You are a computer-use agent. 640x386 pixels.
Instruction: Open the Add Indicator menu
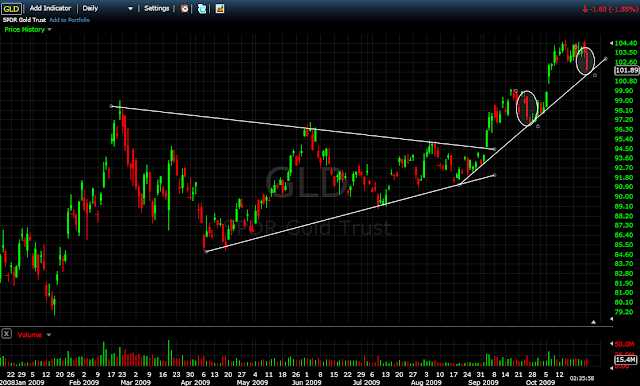click(x=50, y=8)
